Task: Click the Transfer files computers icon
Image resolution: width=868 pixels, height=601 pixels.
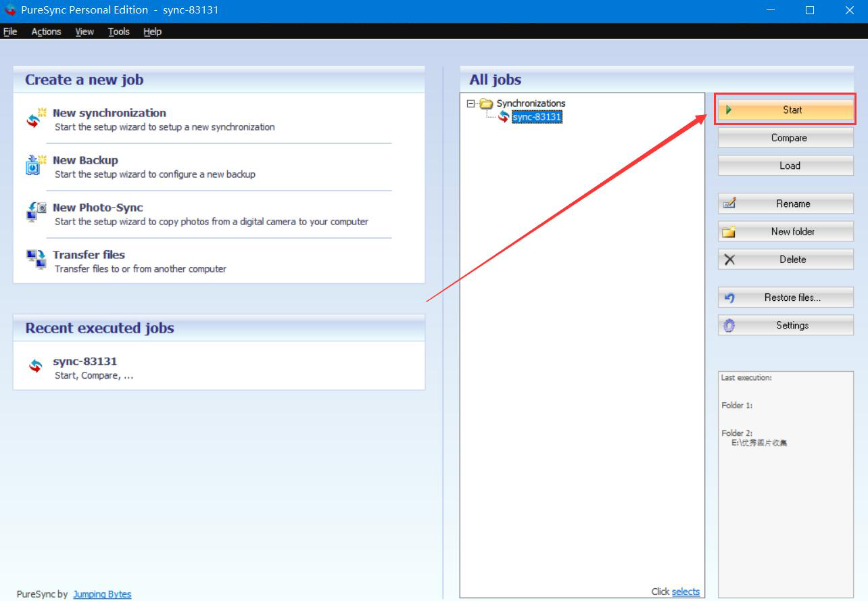Action: (x=36, y=259)
